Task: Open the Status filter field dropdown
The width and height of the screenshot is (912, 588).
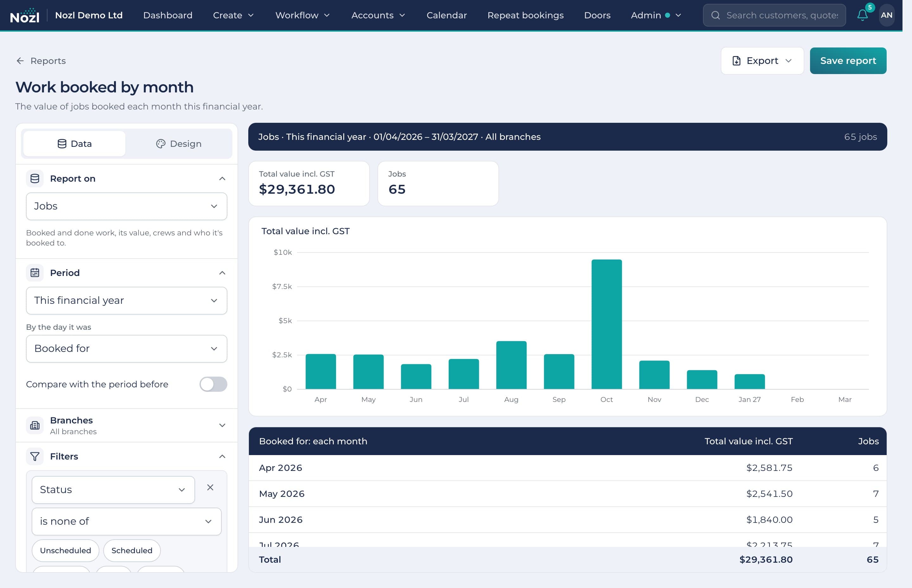Action: (x=113, y=490)
